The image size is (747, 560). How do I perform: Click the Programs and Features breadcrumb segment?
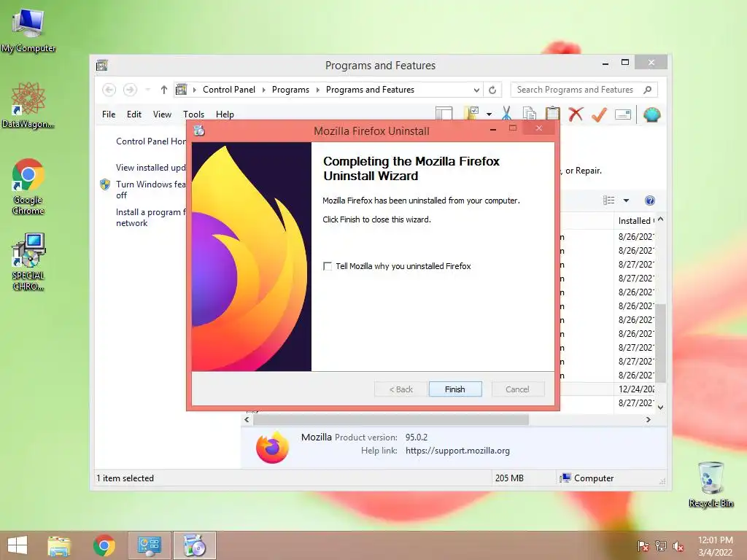(x=370, y=90)
